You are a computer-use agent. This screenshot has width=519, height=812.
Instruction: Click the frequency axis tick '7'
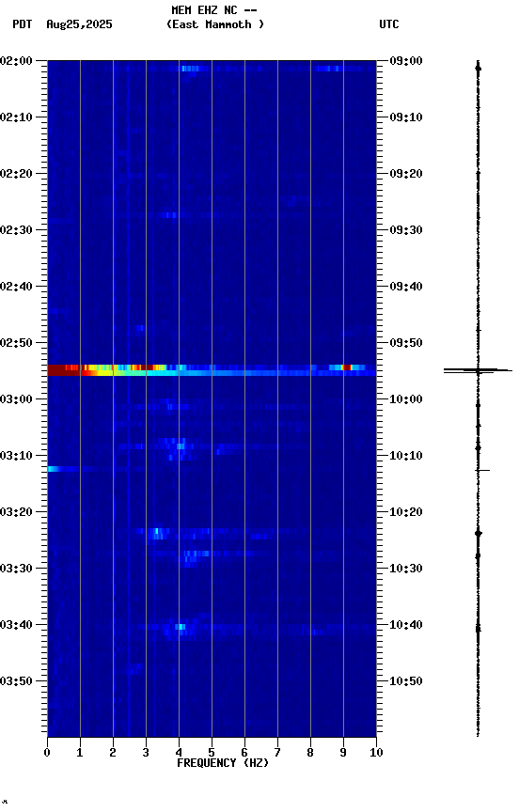point(277,753)
